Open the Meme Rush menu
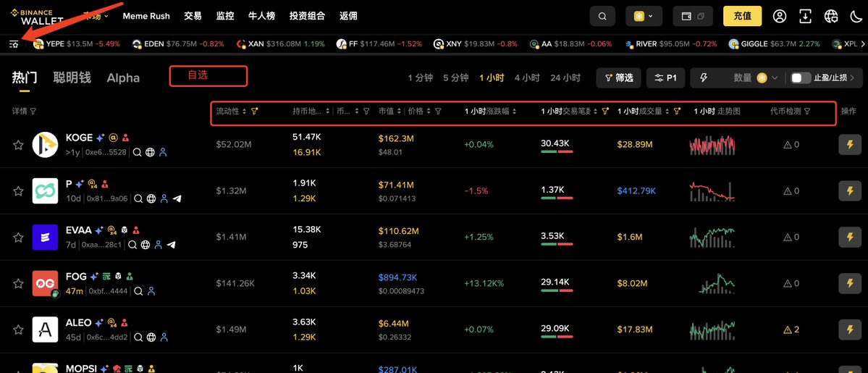Screen dimensions: 868x373 tap(146, 16)
